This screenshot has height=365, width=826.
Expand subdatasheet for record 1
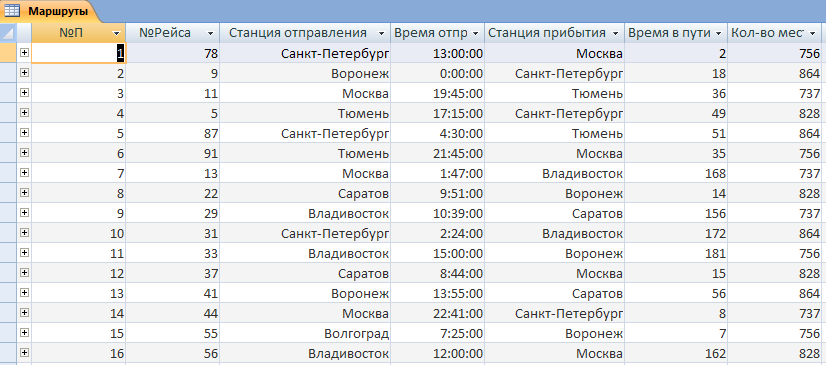(24, 53)
